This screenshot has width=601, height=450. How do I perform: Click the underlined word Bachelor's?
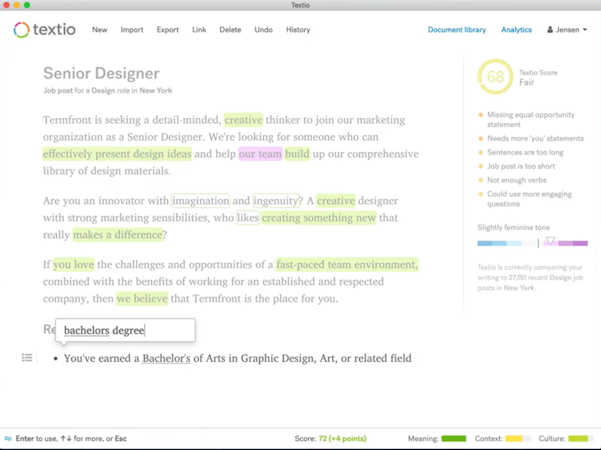[x=166, y=358]
